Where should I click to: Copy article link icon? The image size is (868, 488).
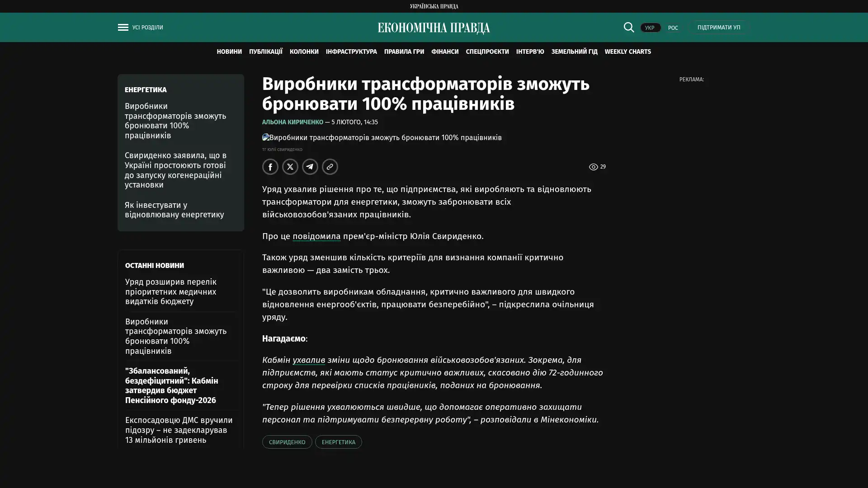click(x=330, y=167)
